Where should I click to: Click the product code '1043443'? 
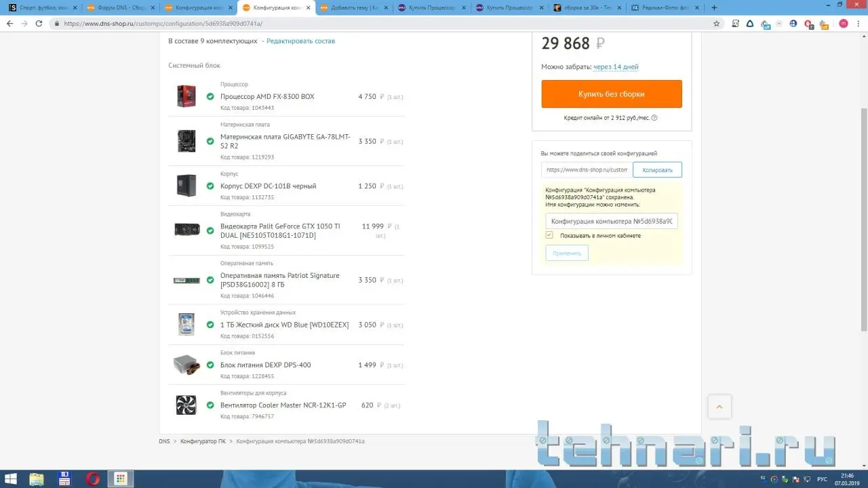262,108
